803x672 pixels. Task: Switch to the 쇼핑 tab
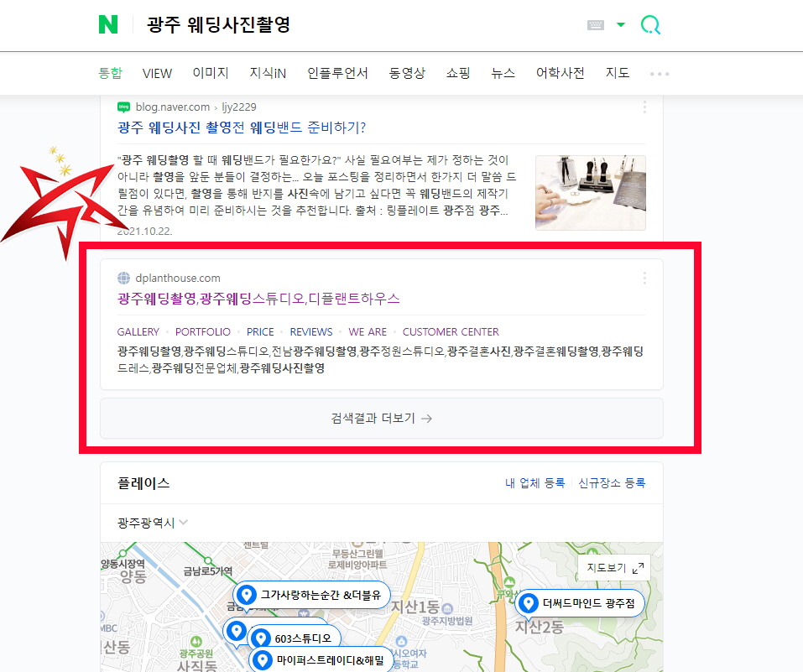pos(458,73)
